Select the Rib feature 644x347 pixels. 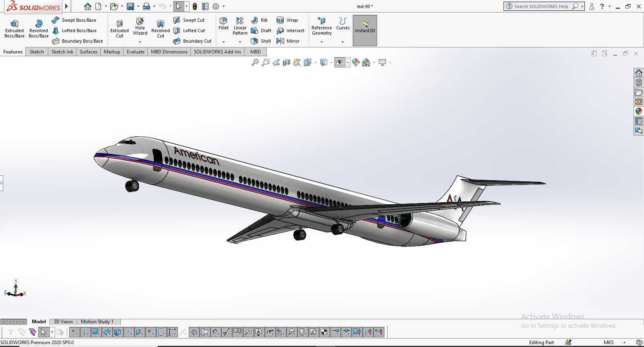pyautogui.click(x=259, y=20)
